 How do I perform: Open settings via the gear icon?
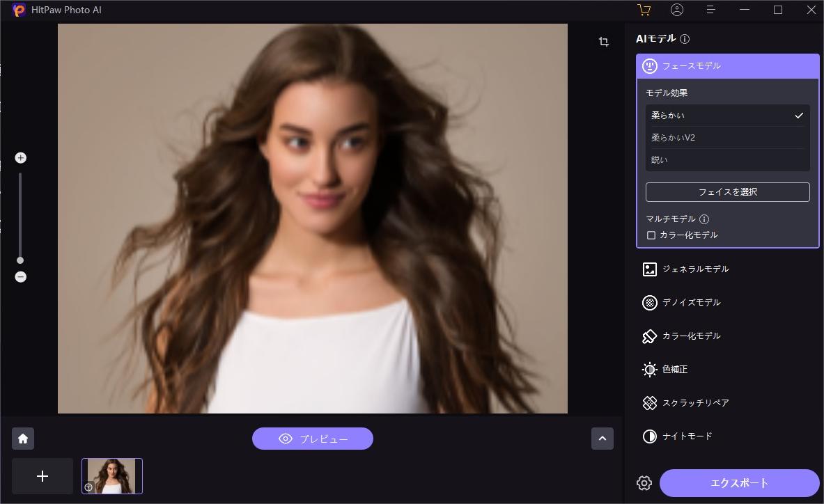tap(644, 482)
